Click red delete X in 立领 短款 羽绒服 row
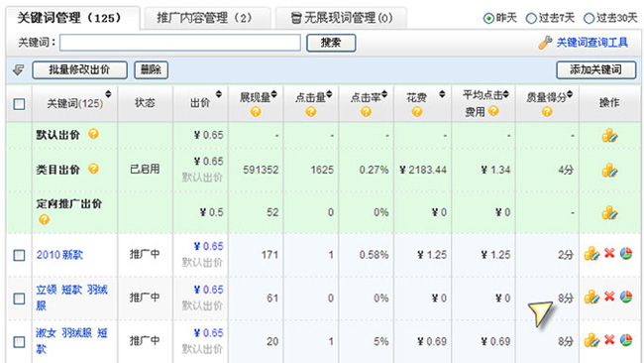 coord(609,296)
